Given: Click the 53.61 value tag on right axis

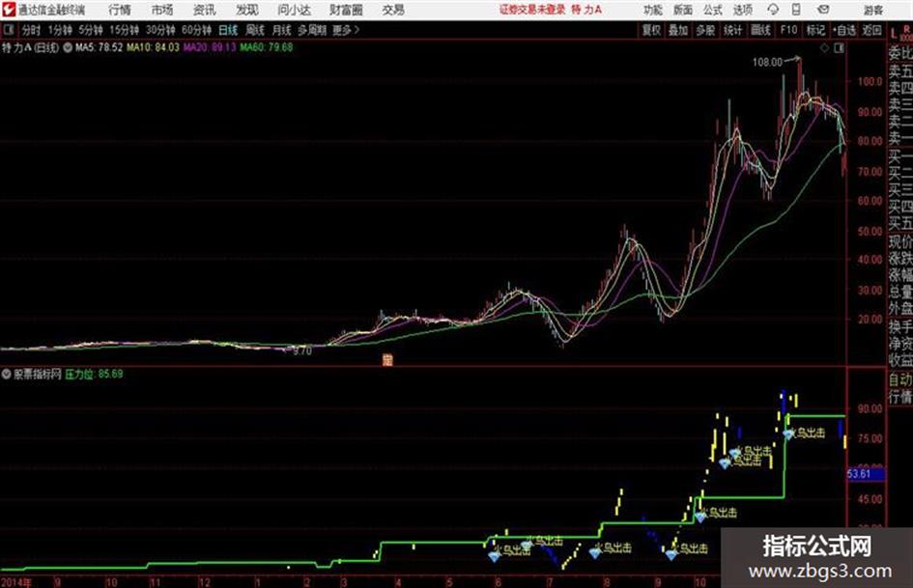Looking at the screenshot, I should point(866,474).
